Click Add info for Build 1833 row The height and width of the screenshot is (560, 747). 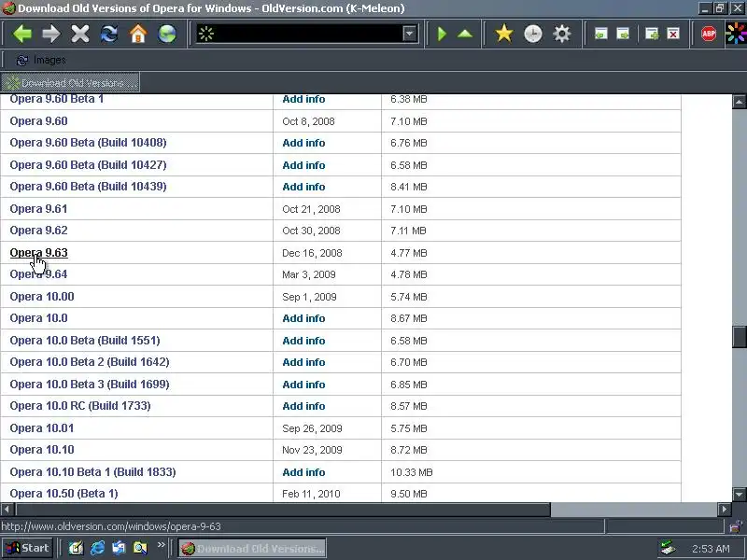303,472
